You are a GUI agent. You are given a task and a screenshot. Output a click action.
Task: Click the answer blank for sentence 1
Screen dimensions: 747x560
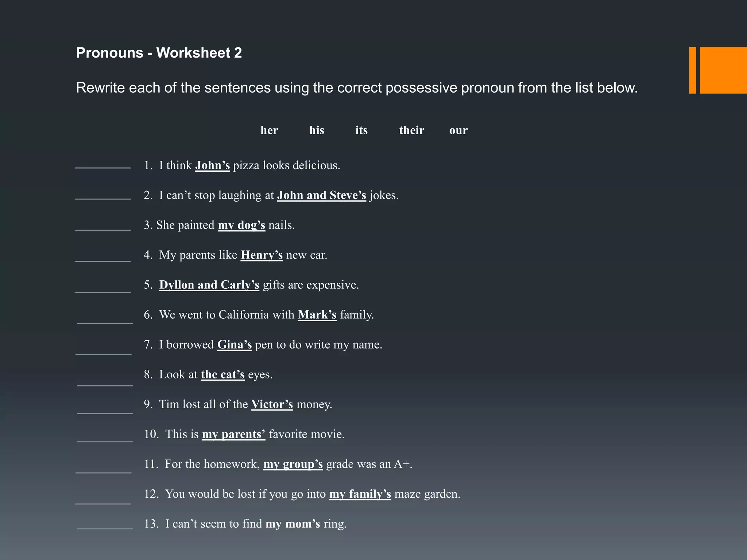102,166
